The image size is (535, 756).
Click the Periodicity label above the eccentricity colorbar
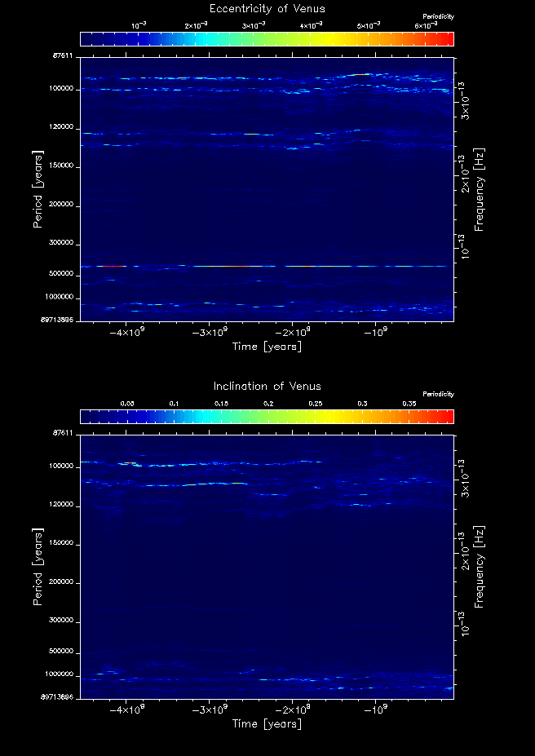coord(438,17)
